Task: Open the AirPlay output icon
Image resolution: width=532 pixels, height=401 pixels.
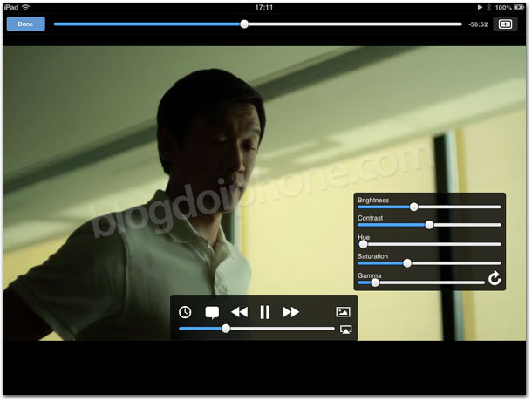Action: tap(345, 330)
